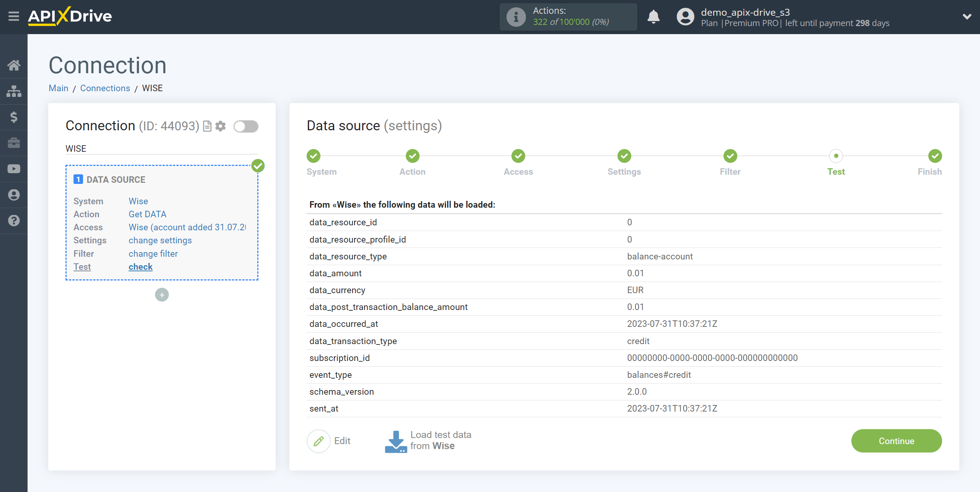This screenshot has width=980, height=492.
Task: Click the data_resource_type balance-account value
Action: click(660, 256)
